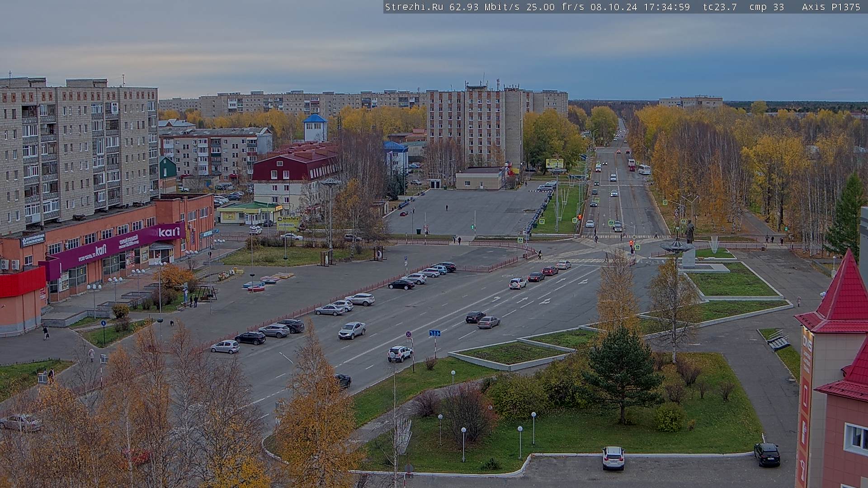This screenshot has height=488, width=868.
Task: Select the Axis P1375 camera model text
Action: click(831, 7)
